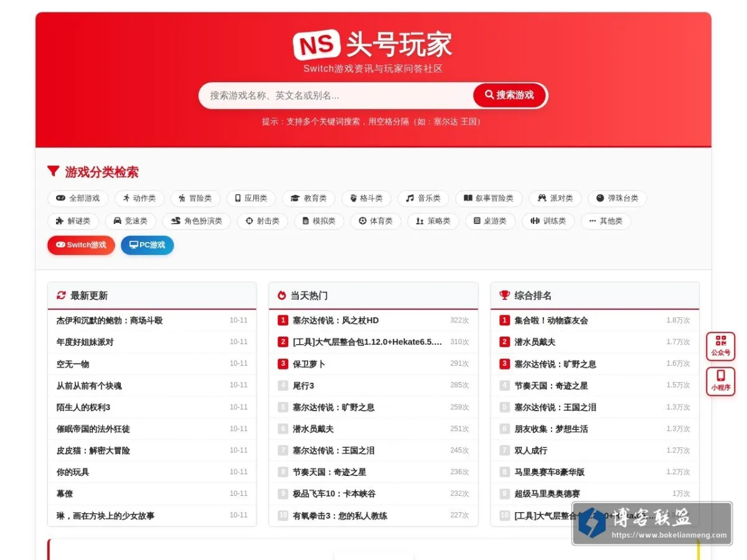Switch to Switch游戏 platform
The image size is (747, 560).
click(81, 245)
